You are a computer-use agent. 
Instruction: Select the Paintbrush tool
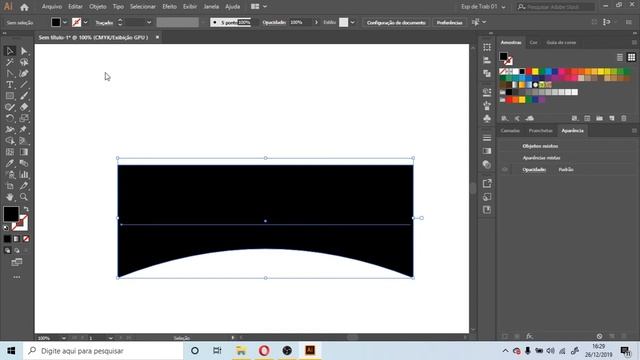pos(24,96)
